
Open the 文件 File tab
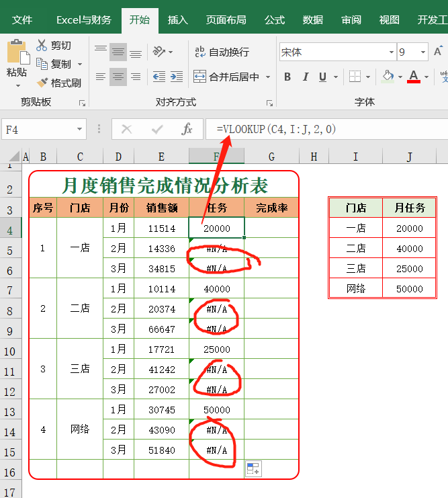pos(22,20)
